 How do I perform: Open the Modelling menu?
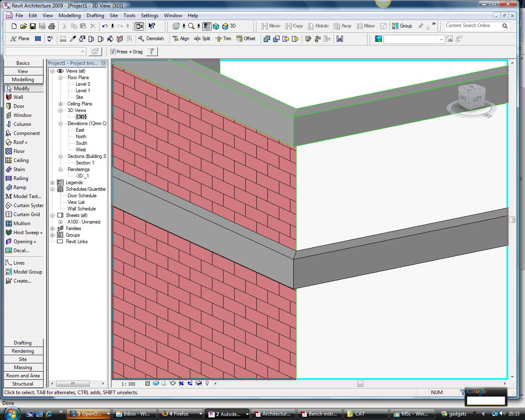point(69,16)
